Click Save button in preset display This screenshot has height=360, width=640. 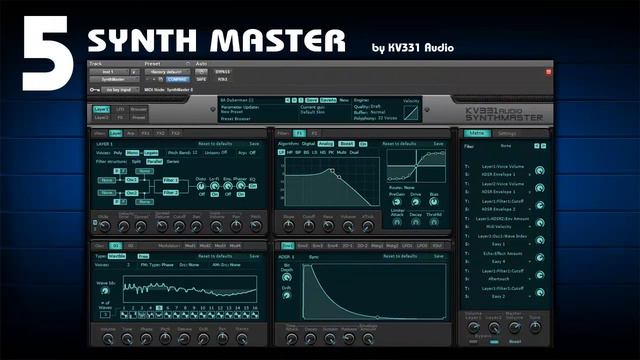311,100
